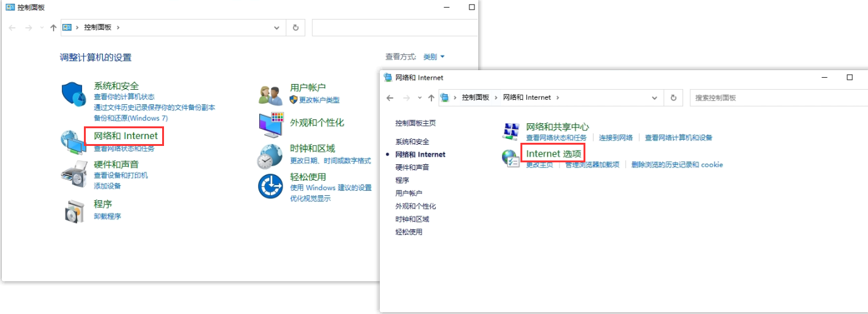
Task: Click 删除浏览的历史记录和 cookie link
Action: pos(677,165)
